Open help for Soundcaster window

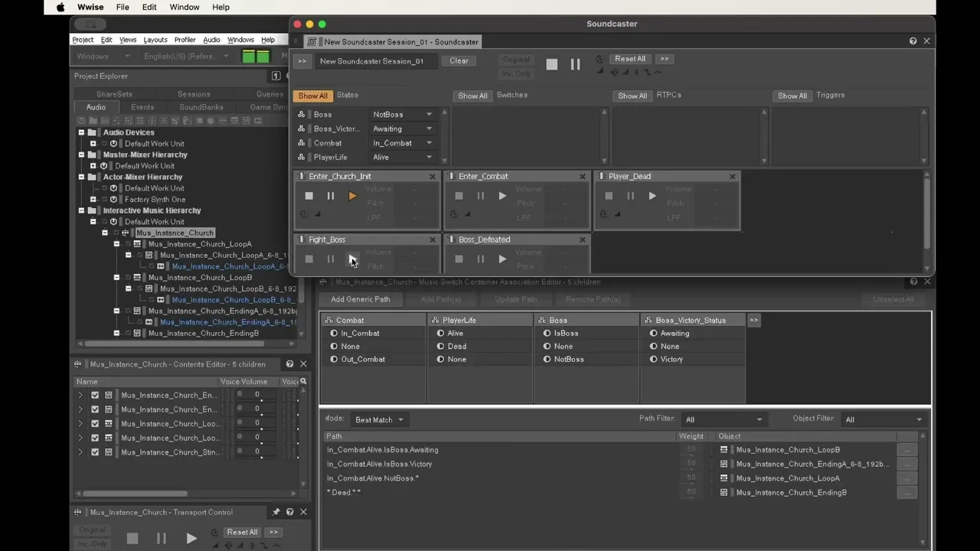(x=913, y=41)
